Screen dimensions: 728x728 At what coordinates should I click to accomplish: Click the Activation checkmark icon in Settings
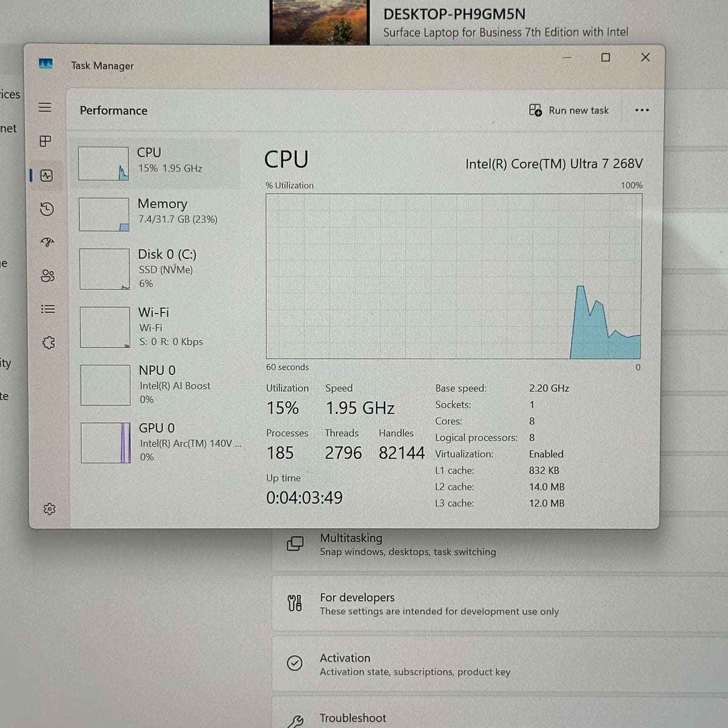[x=295, y=663]
